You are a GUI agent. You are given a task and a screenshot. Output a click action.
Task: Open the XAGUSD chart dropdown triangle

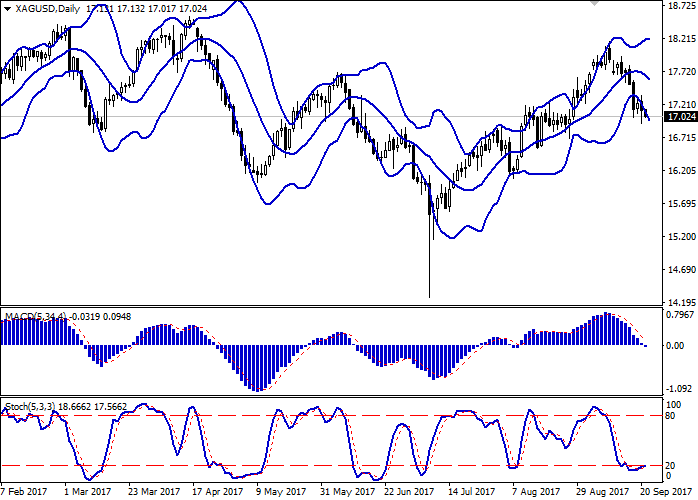click(7, 9)
